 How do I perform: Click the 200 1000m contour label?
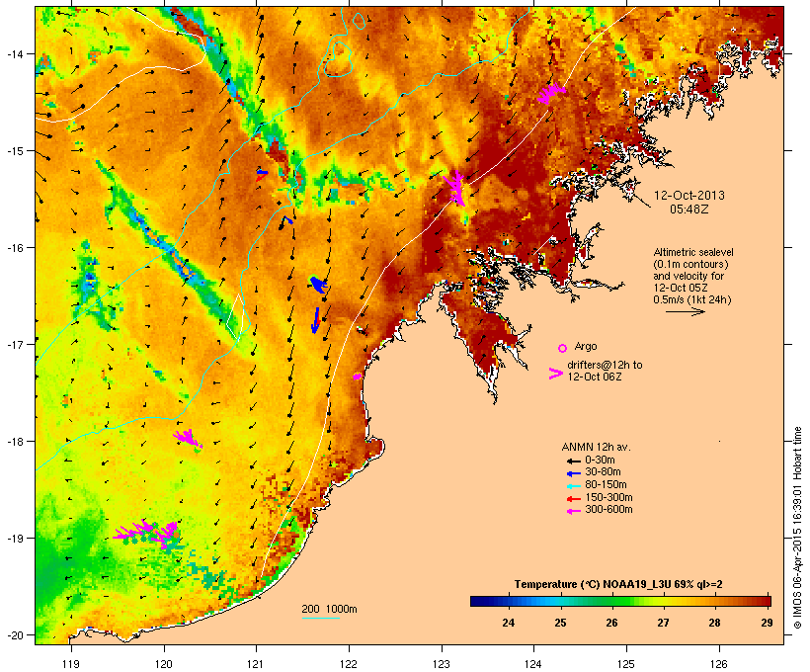point(329,609)
